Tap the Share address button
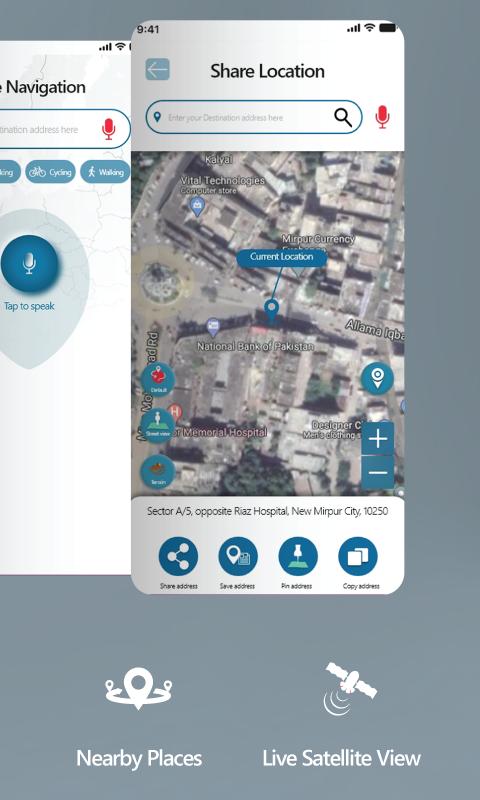 coord(178,557)
